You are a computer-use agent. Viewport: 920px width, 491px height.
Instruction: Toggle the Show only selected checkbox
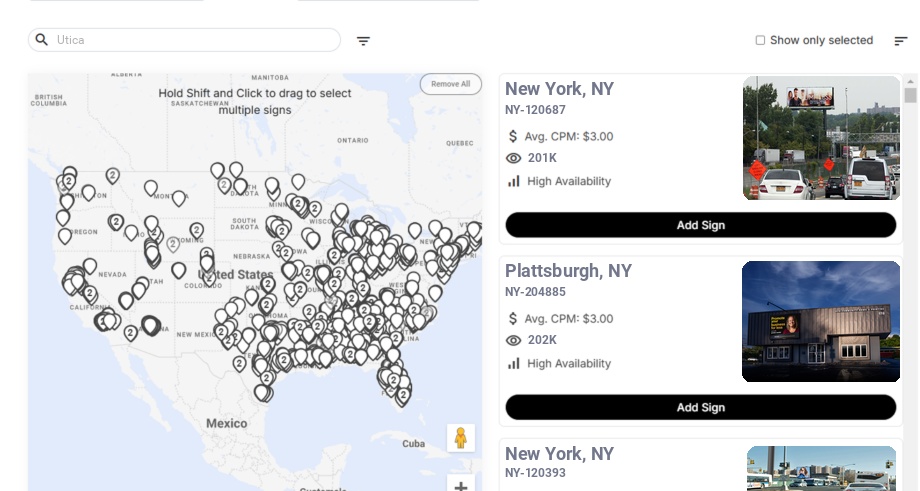point(760,41)
